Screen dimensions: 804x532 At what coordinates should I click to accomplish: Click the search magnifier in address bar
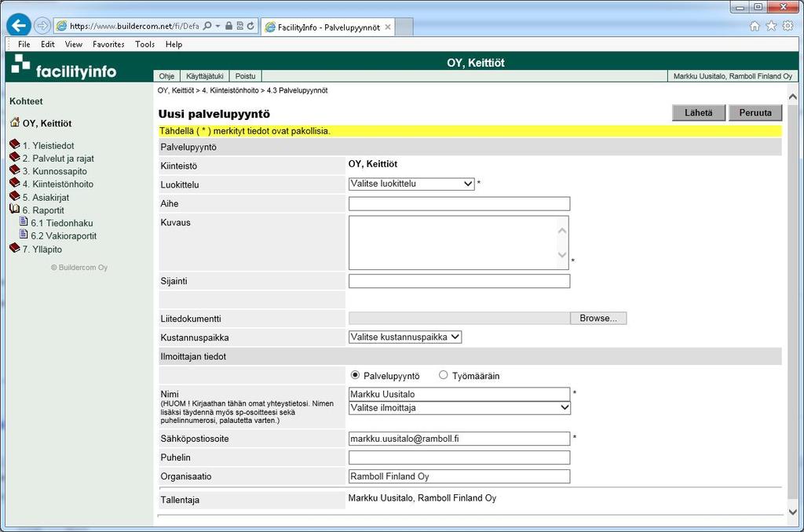[207, 26]
